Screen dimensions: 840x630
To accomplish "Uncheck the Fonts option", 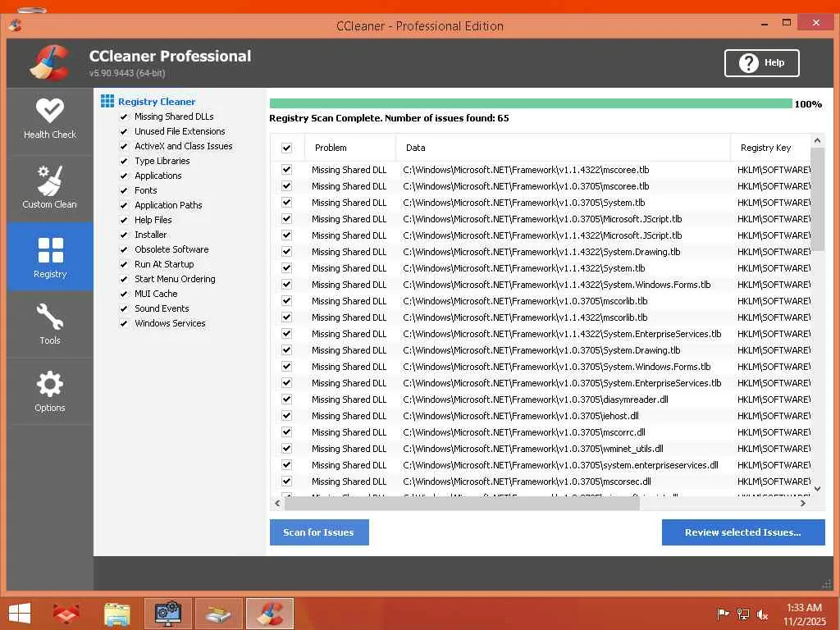I will 124,190.
